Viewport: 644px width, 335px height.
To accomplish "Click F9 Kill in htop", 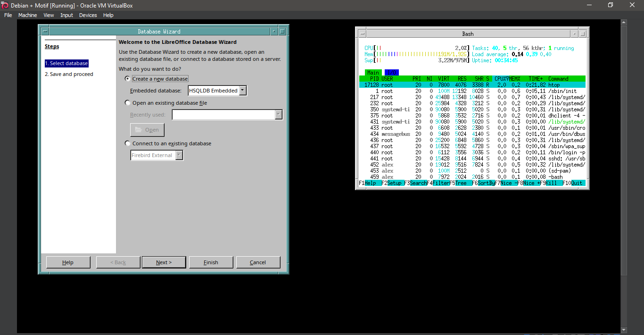I will pyautogui.click(x=552, y=183).
